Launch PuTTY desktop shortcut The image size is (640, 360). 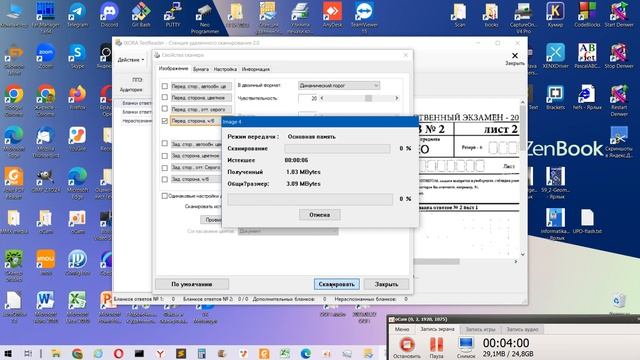(x=173, y=15)
